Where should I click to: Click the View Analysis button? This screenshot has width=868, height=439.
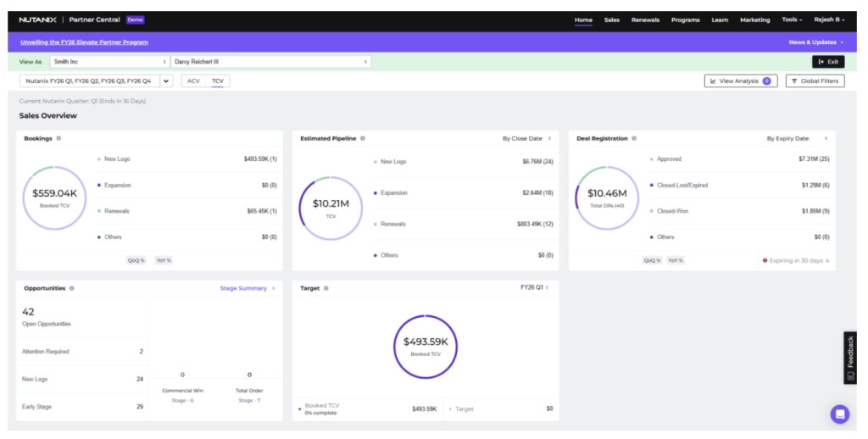(x=740, y=81)
